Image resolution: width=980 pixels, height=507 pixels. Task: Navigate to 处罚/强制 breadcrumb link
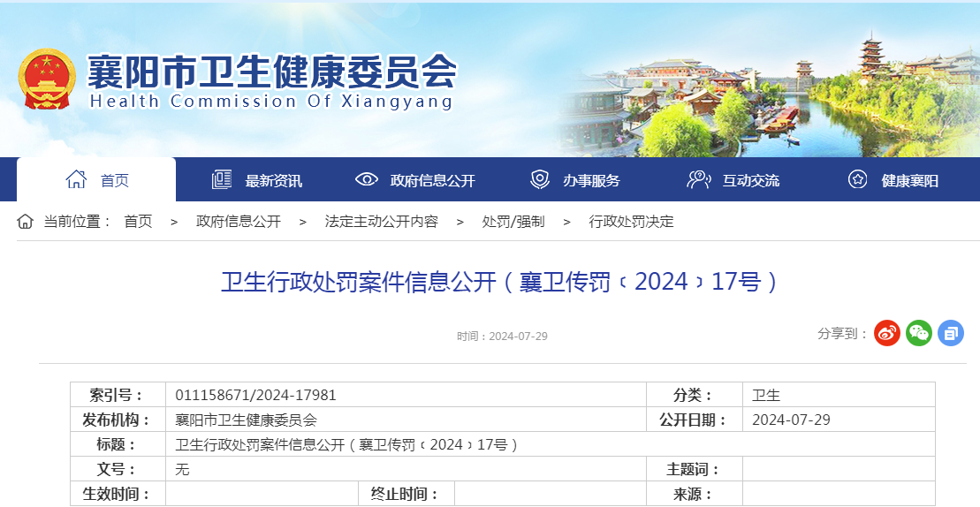[513, 222]
